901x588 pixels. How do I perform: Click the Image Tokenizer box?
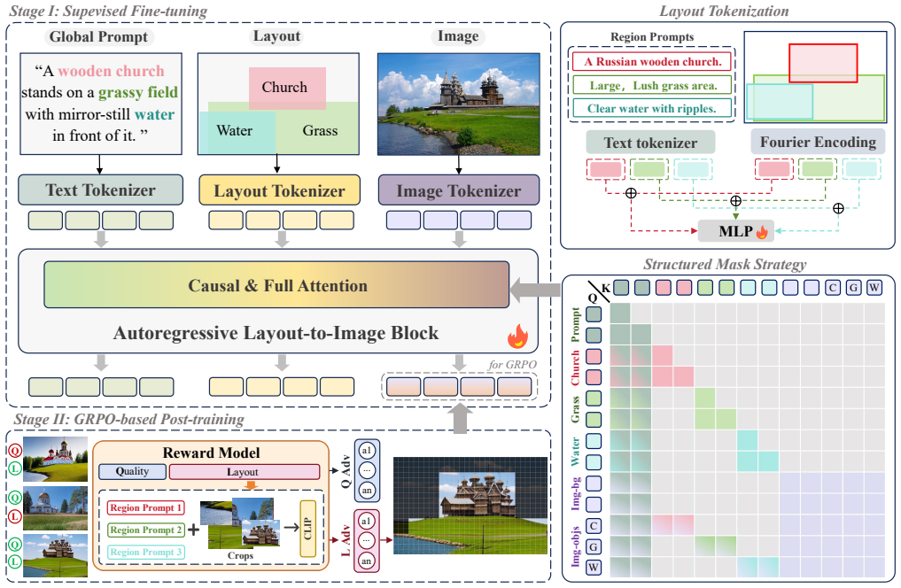point(459,190)
